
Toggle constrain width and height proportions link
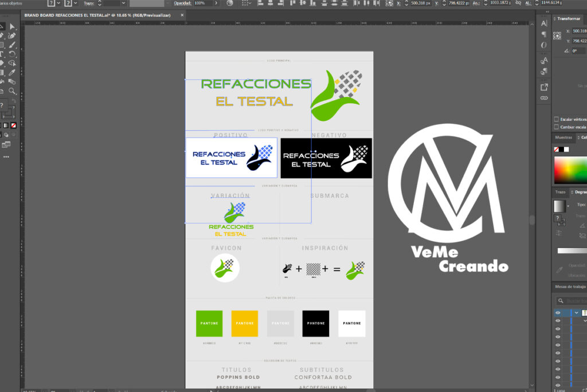(x=518, y=3)
